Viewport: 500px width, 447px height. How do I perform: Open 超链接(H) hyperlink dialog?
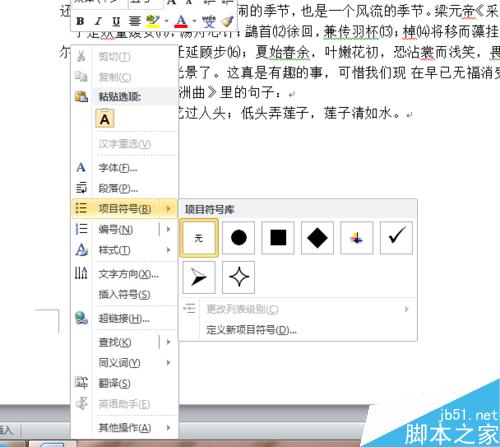tap(124, 319)
